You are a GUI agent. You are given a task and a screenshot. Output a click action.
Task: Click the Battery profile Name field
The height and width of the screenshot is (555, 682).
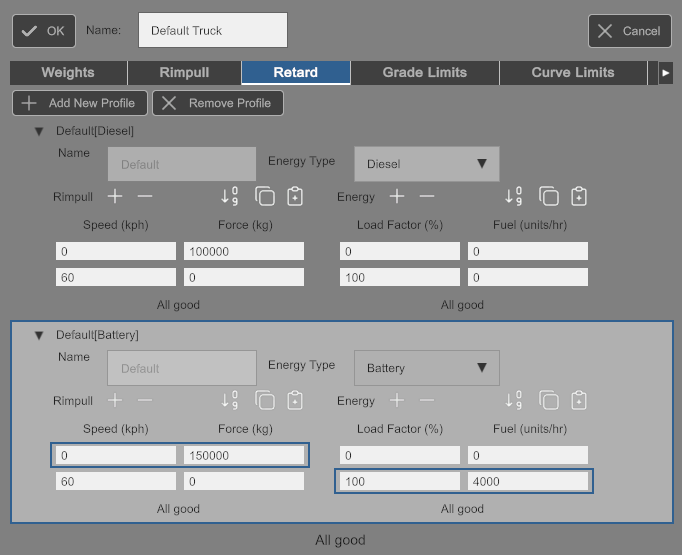click(182, 368)
